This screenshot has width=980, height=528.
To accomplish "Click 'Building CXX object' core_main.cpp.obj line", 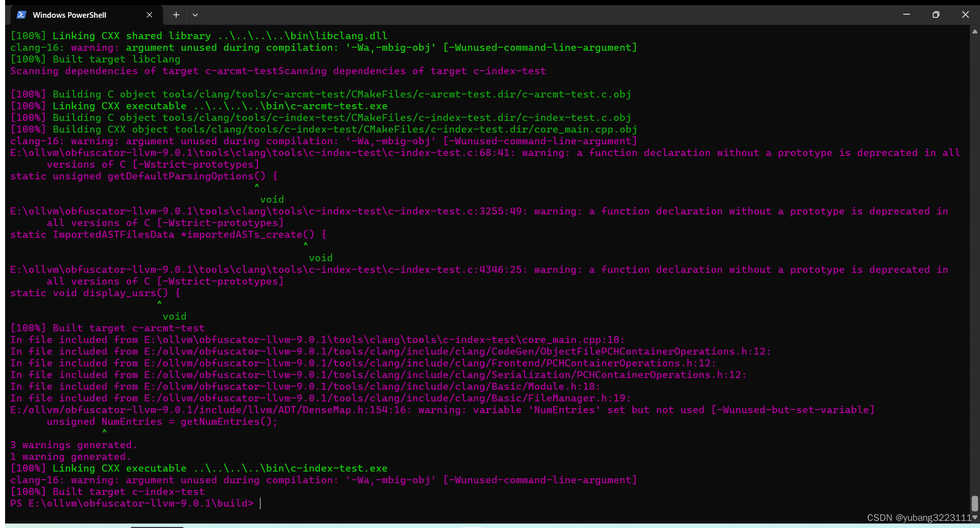I will point(324,130).
